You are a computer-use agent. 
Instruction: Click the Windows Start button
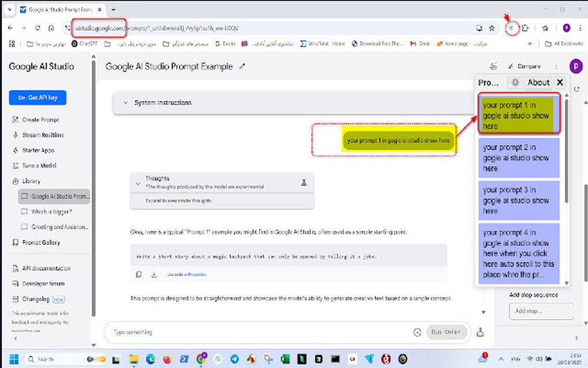pyautogui.click(x=13, y=358)
